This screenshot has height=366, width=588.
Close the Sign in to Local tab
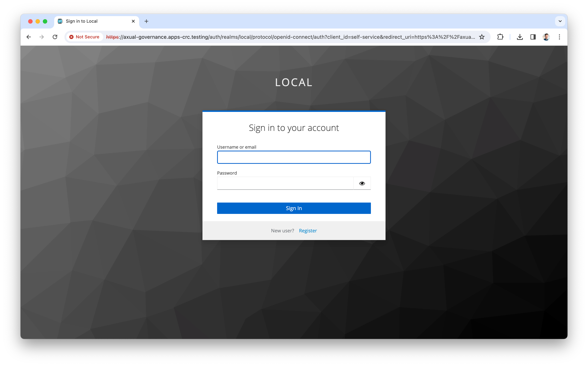pyautogui.click(x=133, y=21)
